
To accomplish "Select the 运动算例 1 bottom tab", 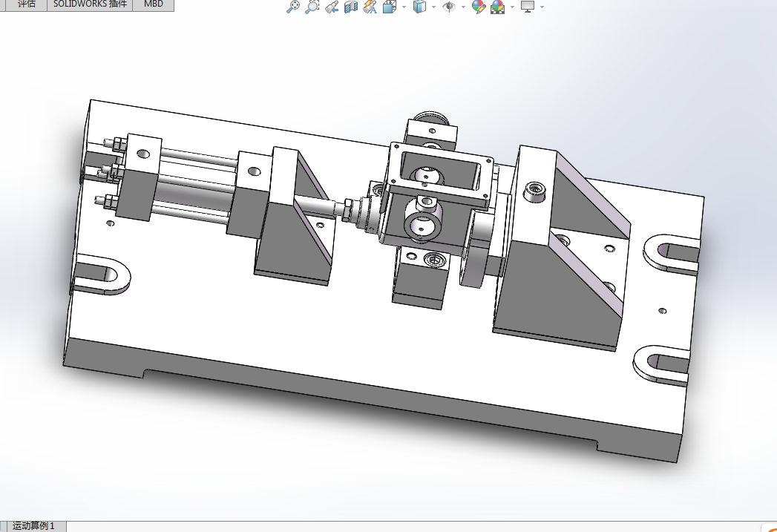I will (x=33, y=526).
